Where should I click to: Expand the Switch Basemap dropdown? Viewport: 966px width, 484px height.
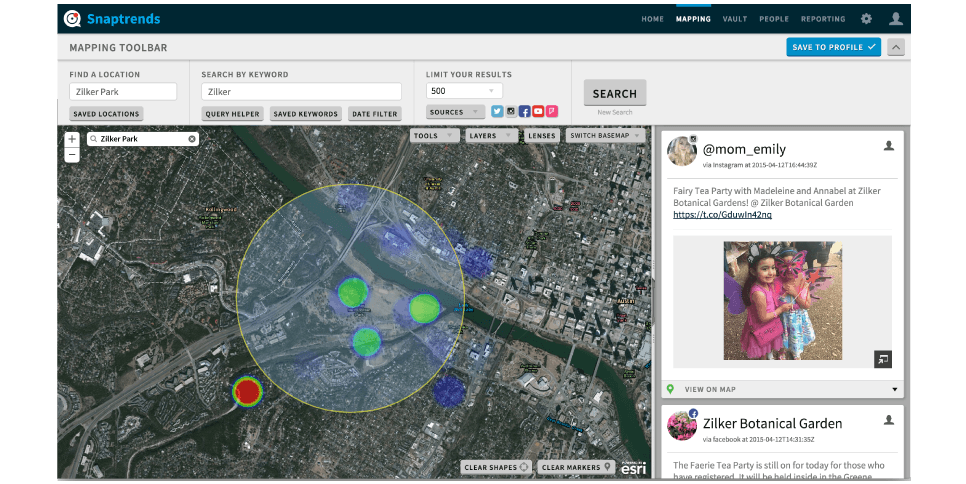click(x=606, y=135)
